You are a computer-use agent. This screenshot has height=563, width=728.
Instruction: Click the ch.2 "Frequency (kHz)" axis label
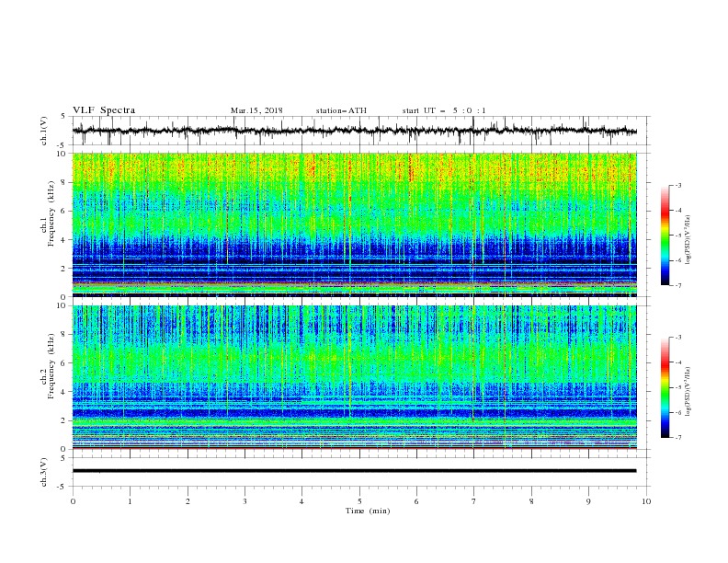(x=51, y=366)
